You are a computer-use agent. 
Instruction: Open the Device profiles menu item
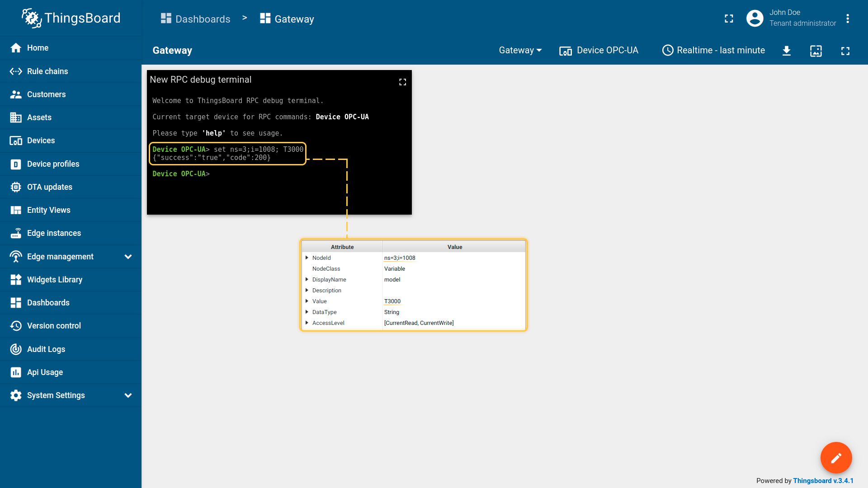click(x=71, y=164)
